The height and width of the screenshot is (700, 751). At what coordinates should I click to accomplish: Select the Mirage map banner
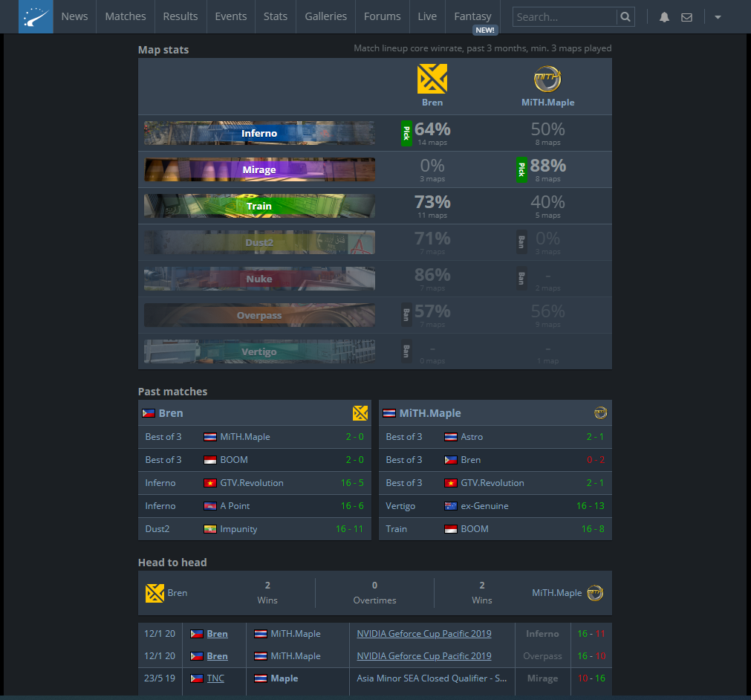pos(259,169)
